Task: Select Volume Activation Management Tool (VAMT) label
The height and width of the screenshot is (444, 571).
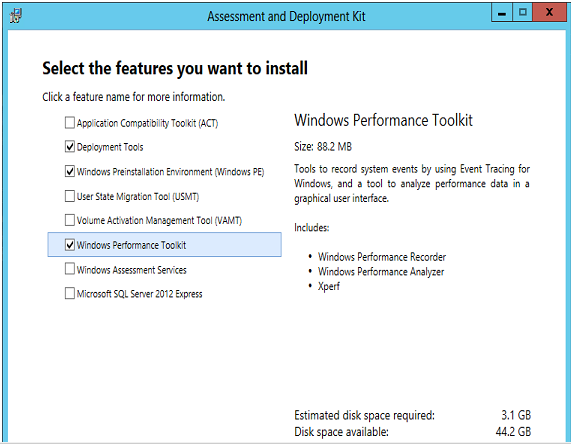Action: coord(159,220)
